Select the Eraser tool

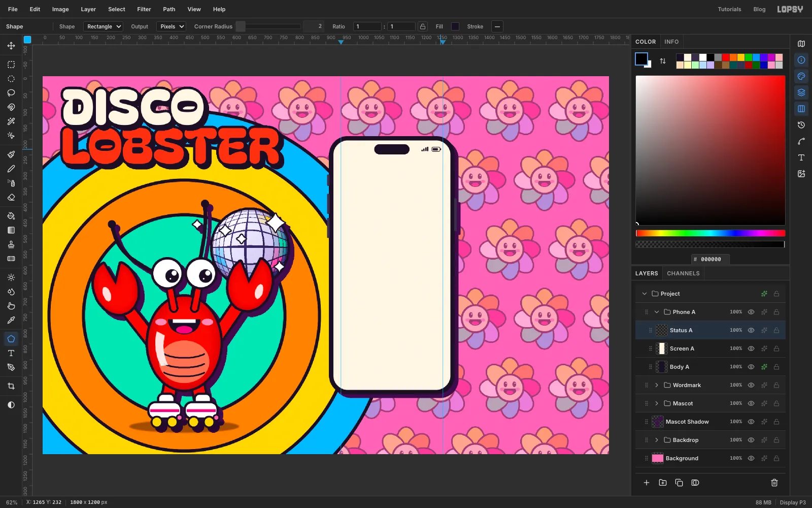point(11,197)
